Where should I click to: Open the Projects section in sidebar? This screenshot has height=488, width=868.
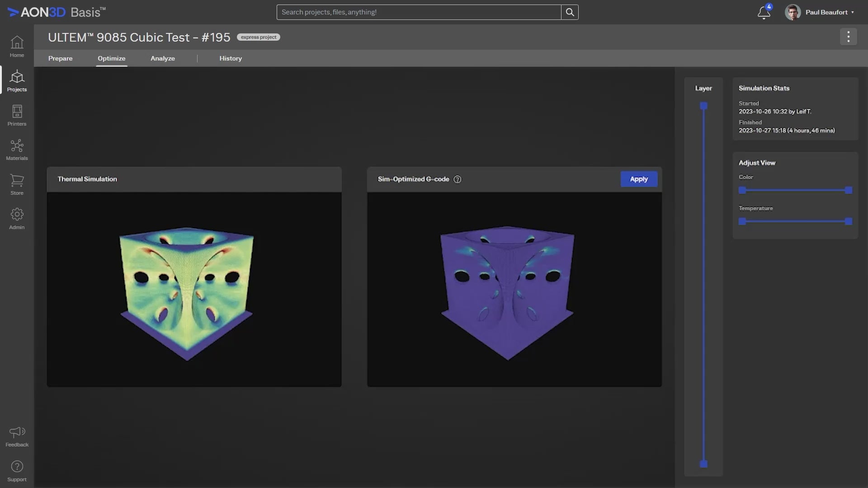[x=17, y=81]
